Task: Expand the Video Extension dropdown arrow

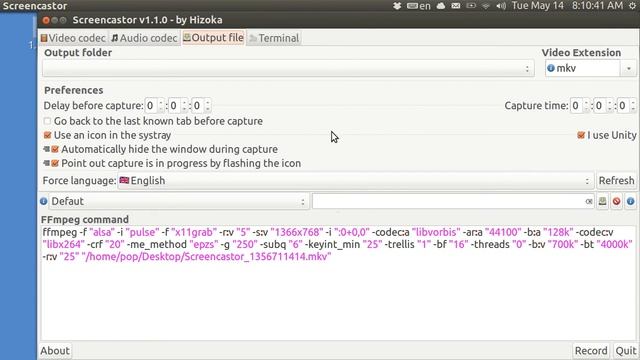Action: 629,68
